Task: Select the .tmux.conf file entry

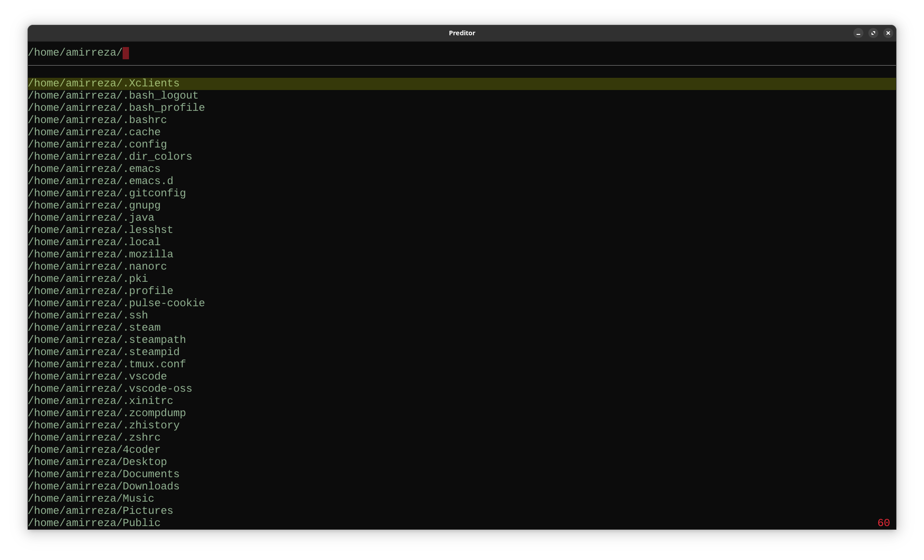Action: coord(107,365)
